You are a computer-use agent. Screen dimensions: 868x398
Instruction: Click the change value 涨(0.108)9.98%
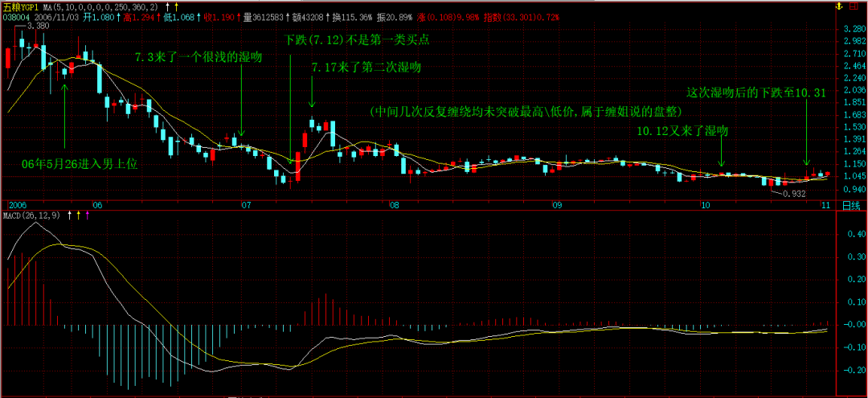(x=447, y=18)
